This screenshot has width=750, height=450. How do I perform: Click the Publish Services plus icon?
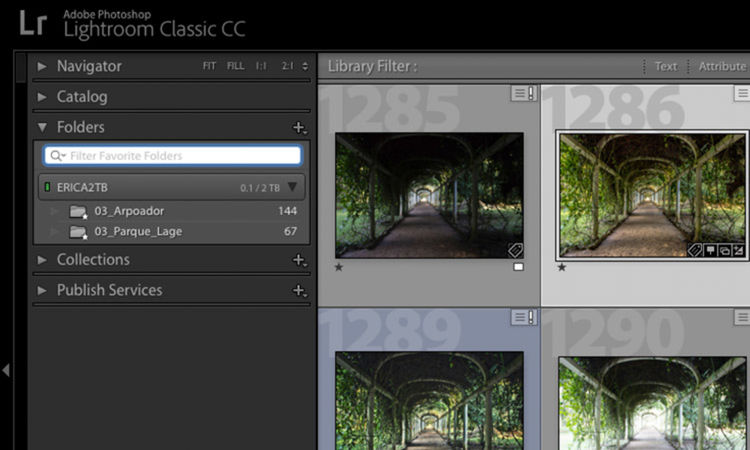pos(299,290)
